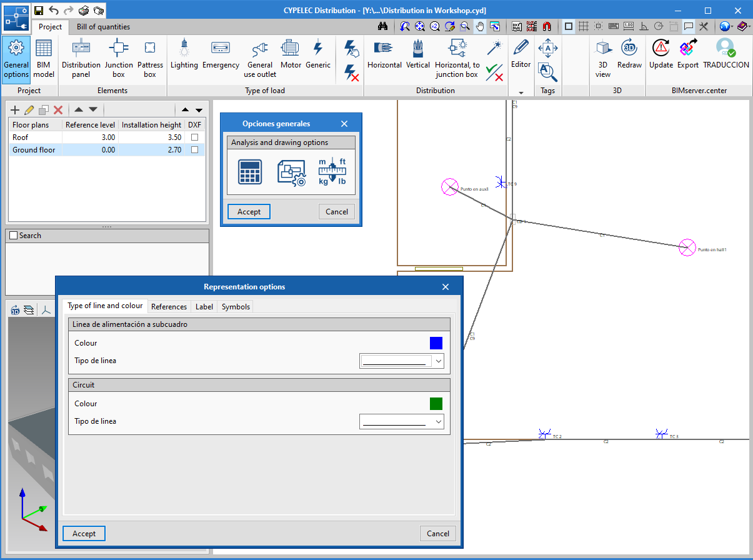The image size is (753, 560).
Task: Select the Roof floor plan row
Action: (106, 137)
